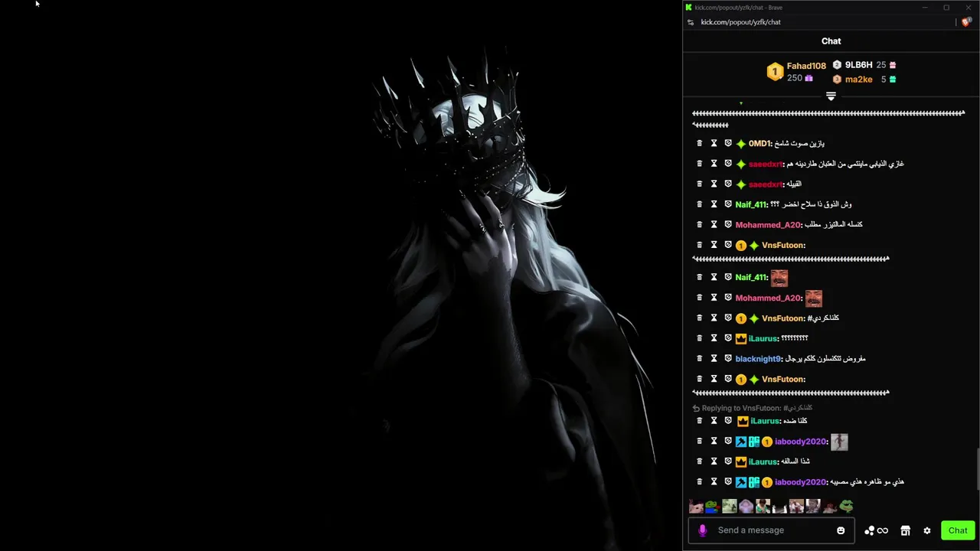Maximize the Brave chat window

tap(946, 8)
